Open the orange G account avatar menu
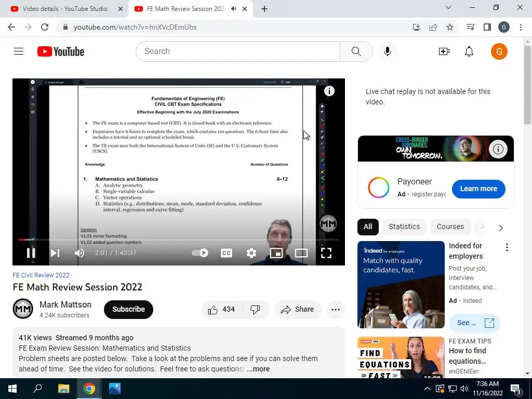Viewport: 532px width, 399px height. (499, 51)
